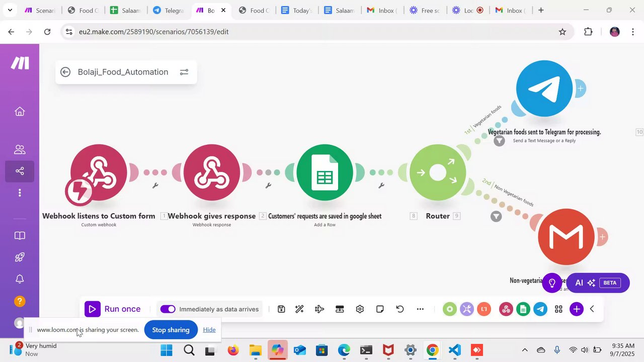Click the wrench between Google Sheets and Router
This screenshot has height=362, width=644.
(x=381, y=186)
